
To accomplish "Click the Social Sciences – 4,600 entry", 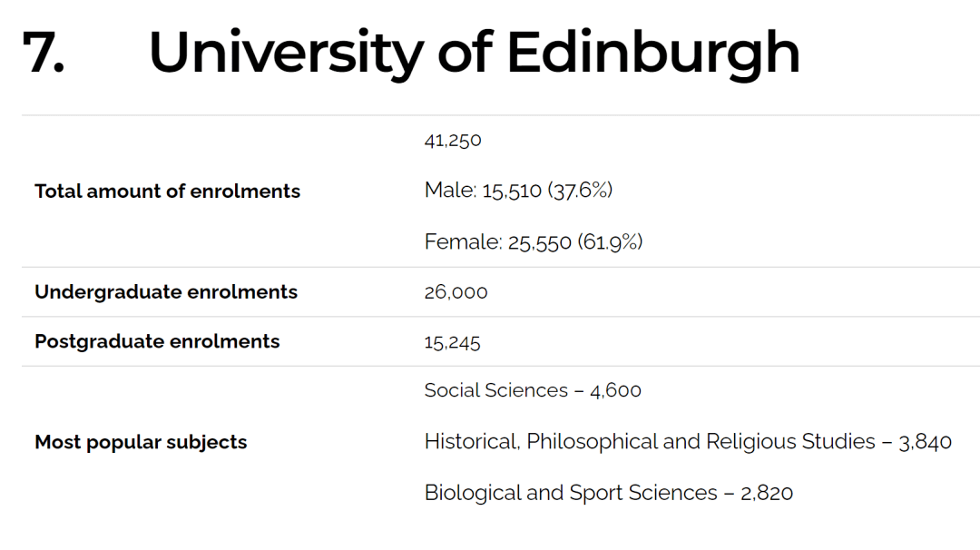I will coord(533,390).
